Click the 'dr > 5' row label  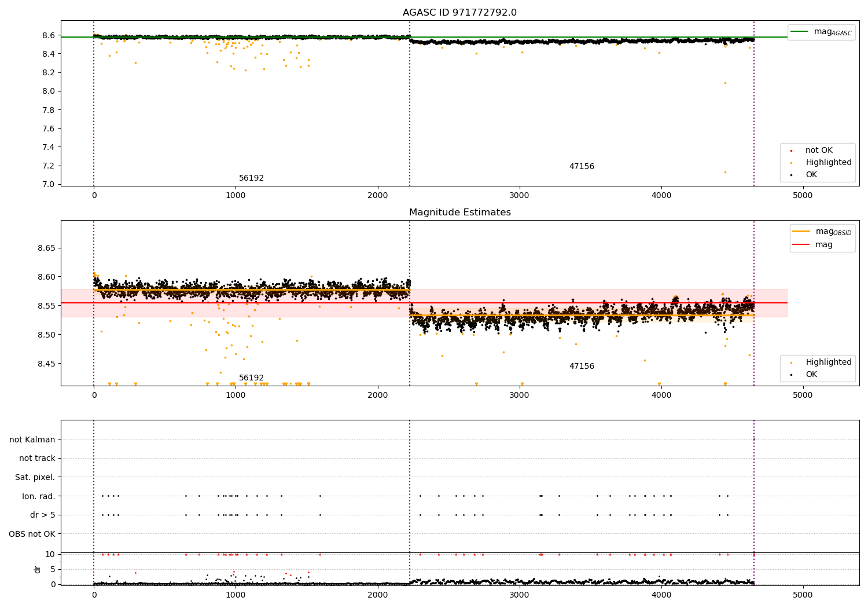click(x=43, y=515)
